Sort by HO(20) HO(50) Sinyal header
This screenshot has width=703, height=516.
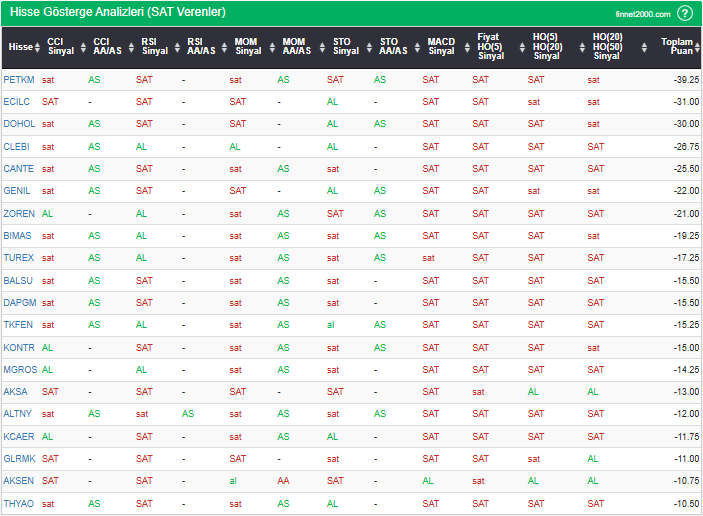pyautogui.click(x=606, y=46)
